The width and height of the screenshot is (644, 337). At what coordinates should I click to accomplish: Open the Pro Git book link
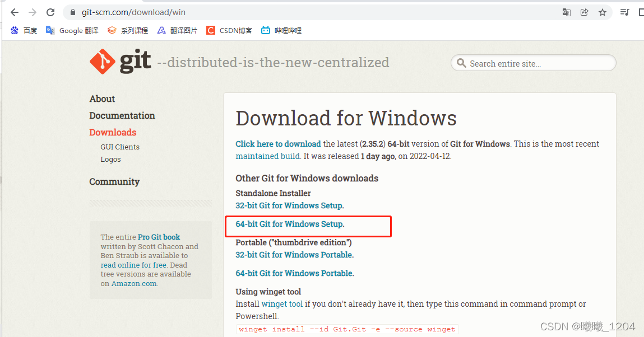159,237
